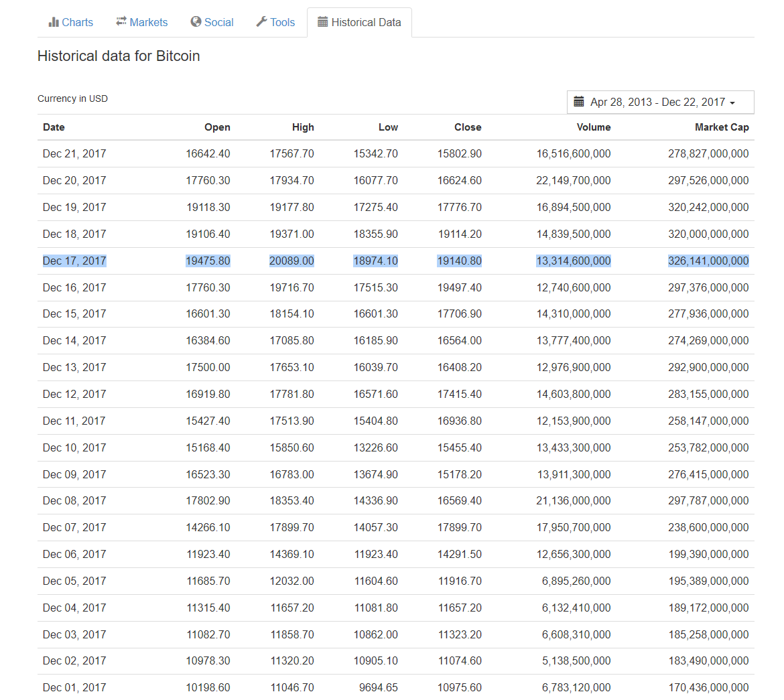Click volume 6,132,410,000 on Dec 04

click(x=576, y=608)
